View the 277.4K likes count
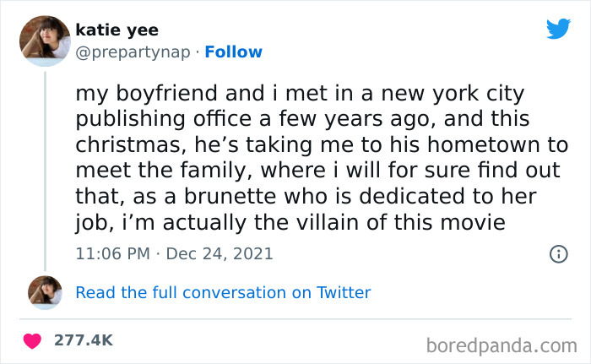591x364 pixels. tap(84, 340)
